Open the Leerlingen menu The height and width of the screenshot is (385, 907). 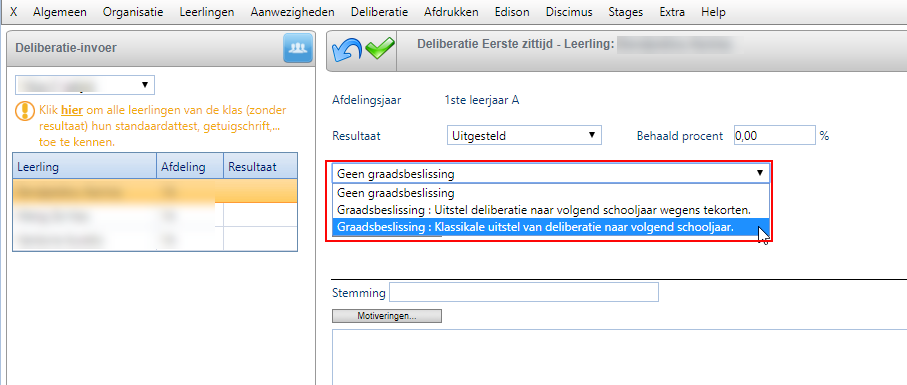pos(207,12)
